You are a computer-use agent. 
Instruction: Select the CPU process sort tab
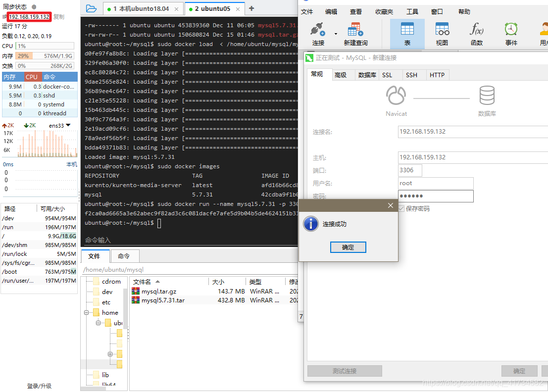click(32, 77)
